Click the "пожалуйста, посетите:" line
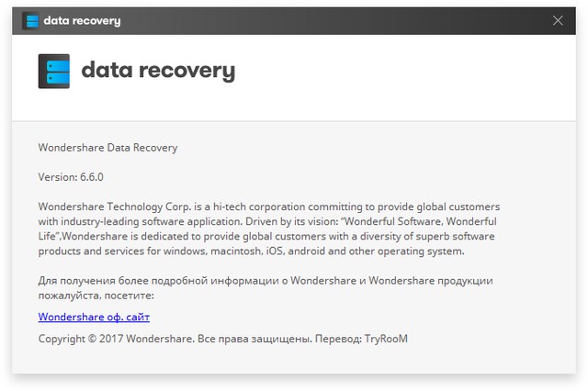588x391 pixels. (96, 296)
